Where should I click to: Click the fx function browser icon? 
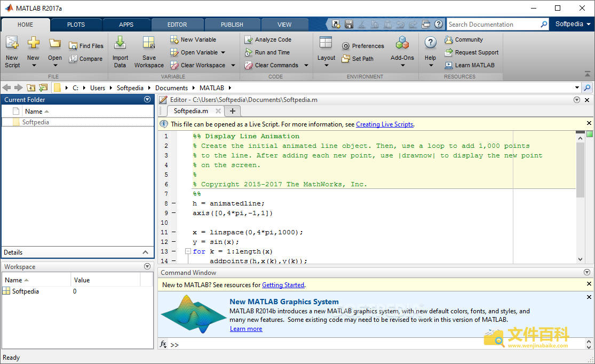click(163, 344)
